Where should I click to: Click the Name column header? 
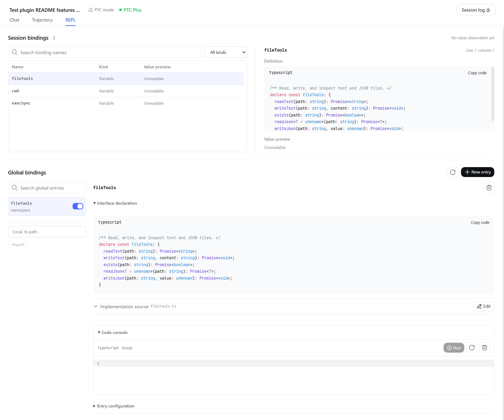[x=17, y=67]
